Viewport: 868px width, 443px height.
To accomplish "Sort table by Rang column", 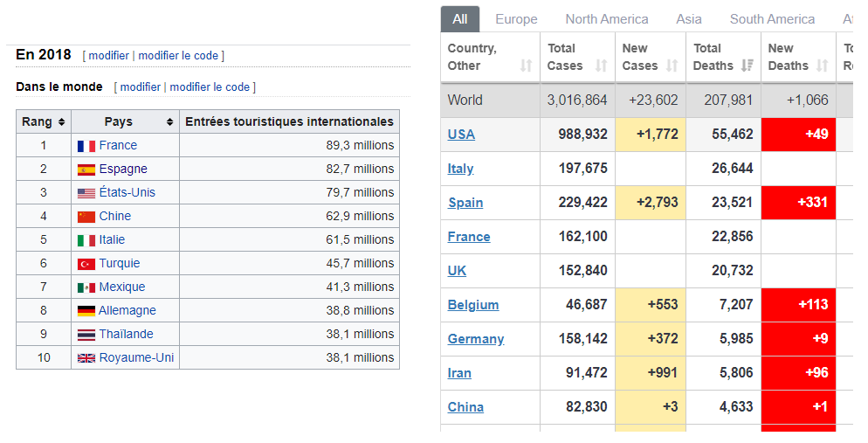I will 62,122.
